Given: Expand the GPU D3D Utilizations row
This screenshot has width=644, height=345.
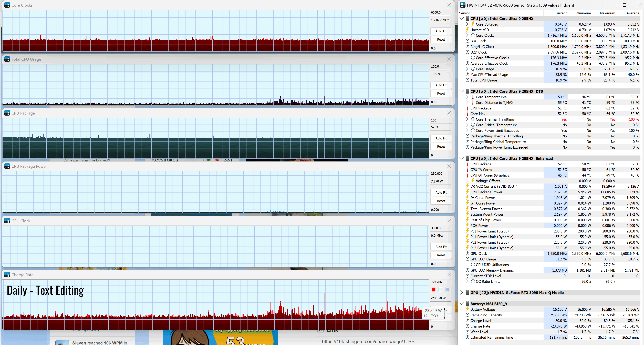Looking at the screenshot, I should pyautogui.click(x=467, y=265).
